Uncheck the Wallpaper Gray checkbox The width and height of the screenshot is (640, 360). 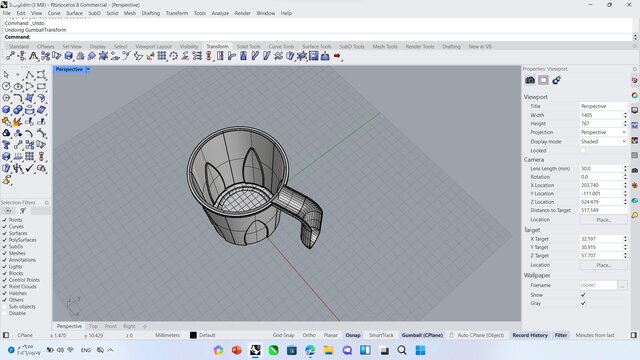pos(583,303)
